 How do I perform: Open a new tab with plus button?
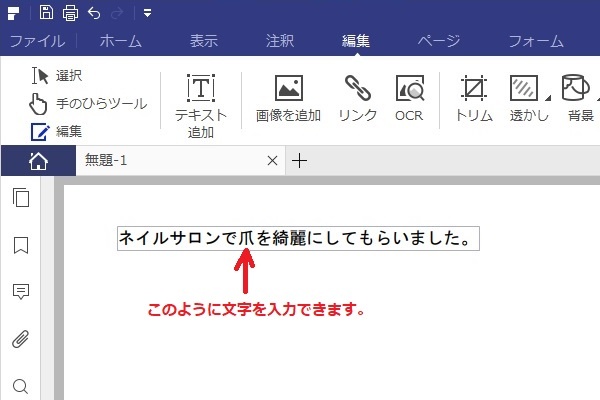pos(298,161)
